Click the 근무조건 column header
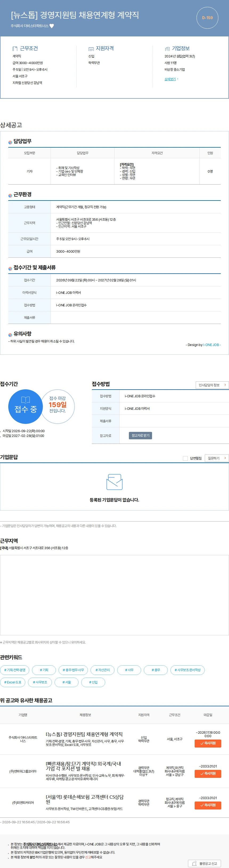Screen dimensions: 229x868 175,715
